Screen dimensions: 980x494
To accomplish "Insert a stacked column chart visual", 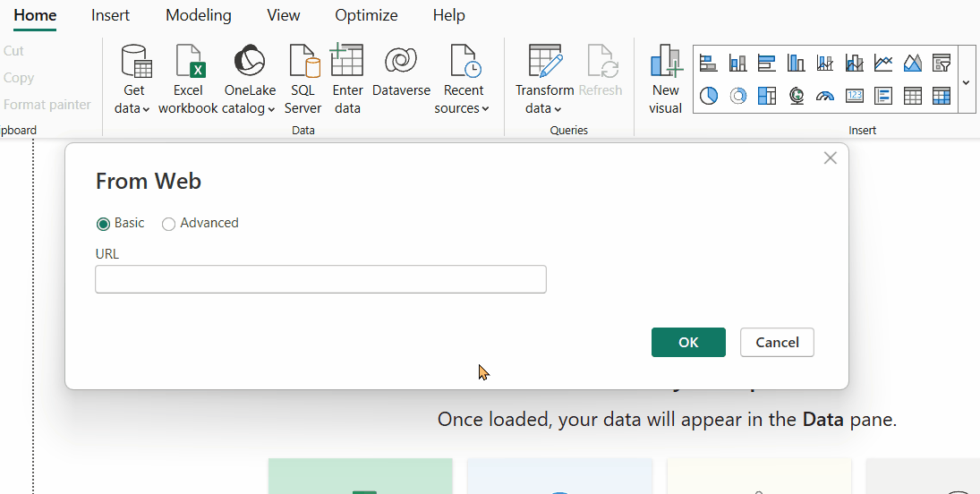I will click(738, 63).
